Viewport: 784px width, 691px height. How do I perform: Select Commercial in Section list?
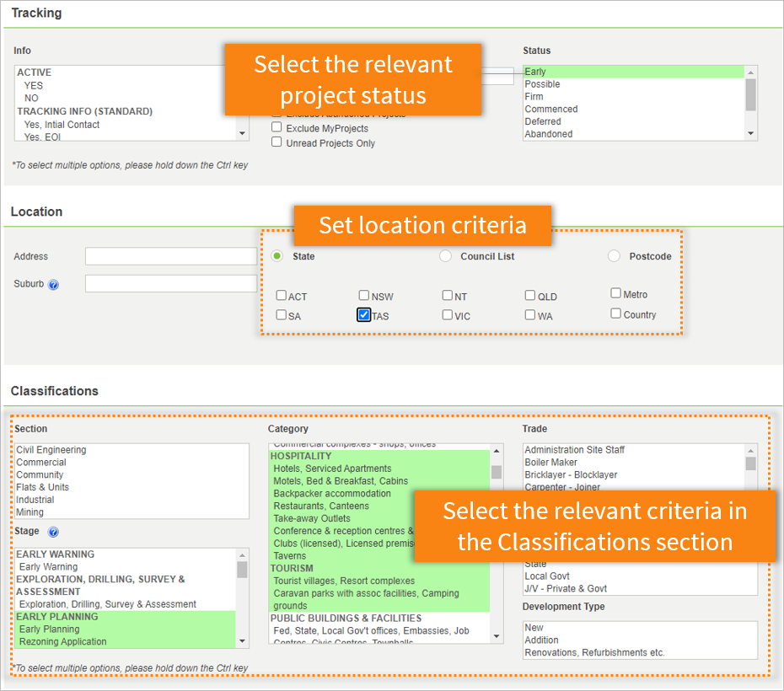[x=132, y=463]
